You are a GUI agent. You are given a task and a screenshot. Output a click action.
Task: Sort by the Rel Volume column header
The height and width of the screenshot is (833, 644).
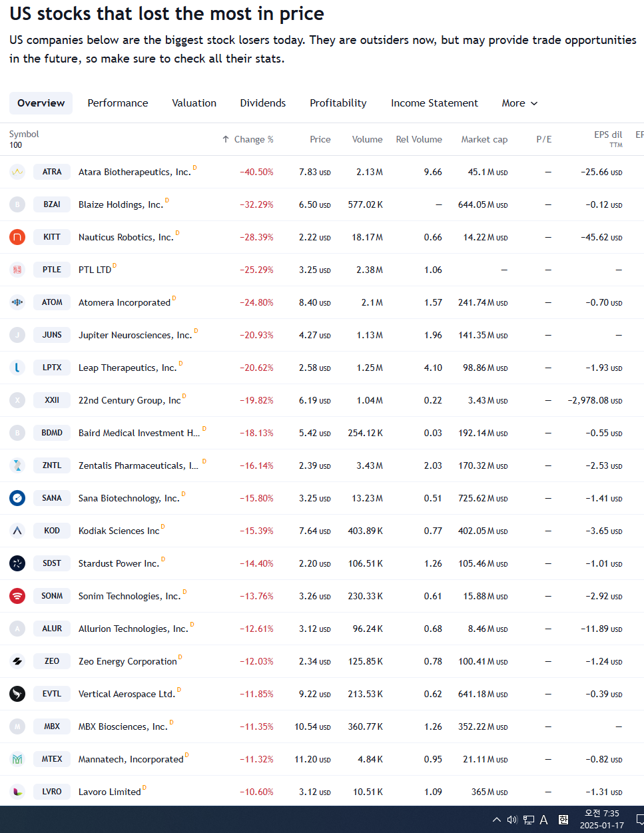(x=419, y=139)
